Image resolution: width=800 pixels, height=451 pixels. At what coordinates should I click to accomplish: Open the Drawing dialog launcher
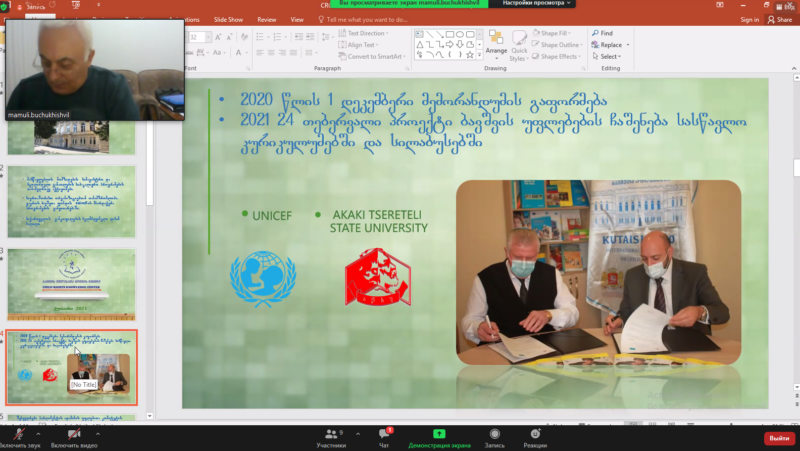point(583,68)
